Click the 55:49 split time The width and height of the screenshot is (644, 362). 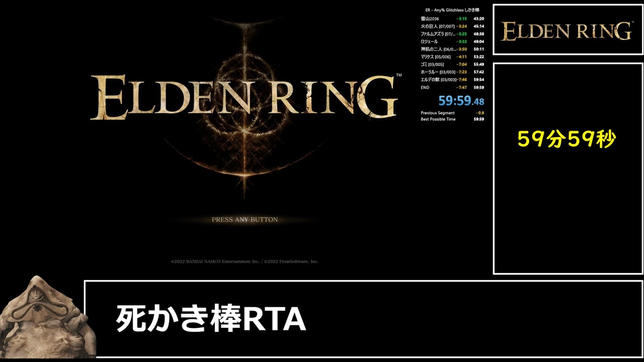coord(479,64)
